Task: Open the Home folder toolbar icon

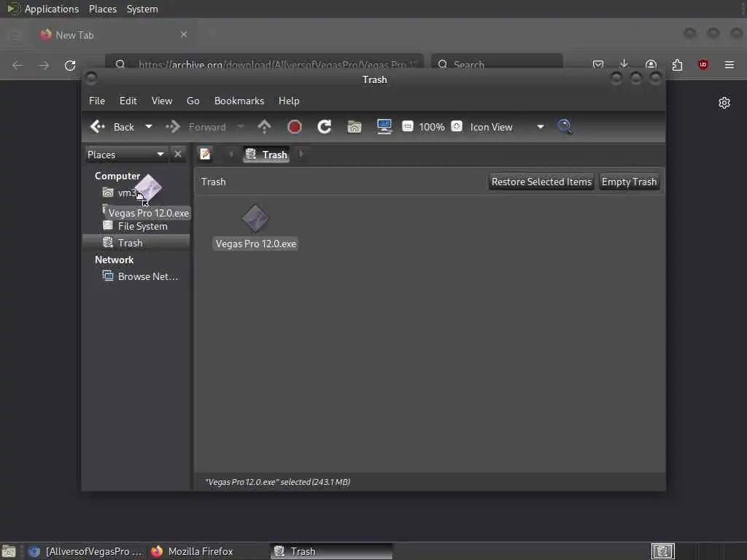Action: [355, 127]
